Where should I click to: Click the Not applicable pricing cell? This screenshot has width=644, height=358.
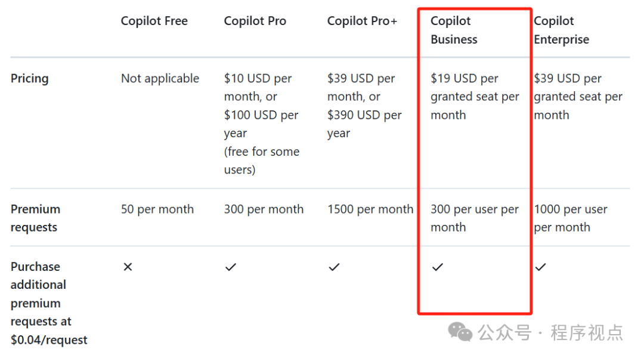click(x=160, y=79)
